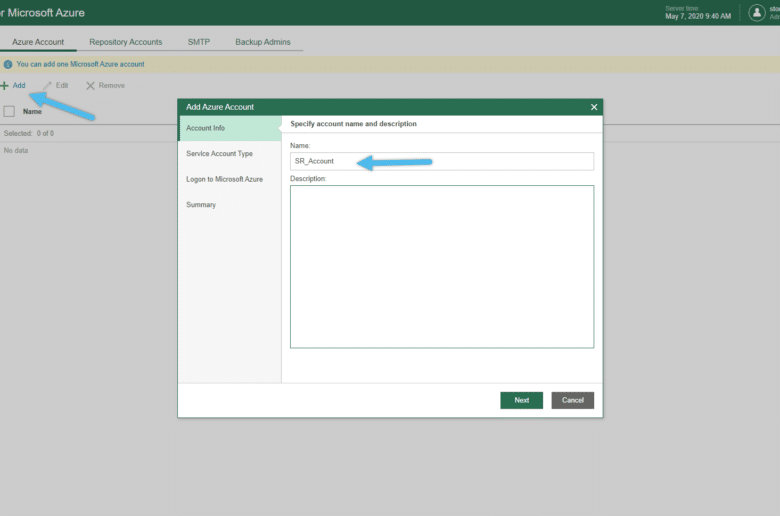Click the Server time display
This screenshot has height=516, width=780.
[x=698, y=13]
